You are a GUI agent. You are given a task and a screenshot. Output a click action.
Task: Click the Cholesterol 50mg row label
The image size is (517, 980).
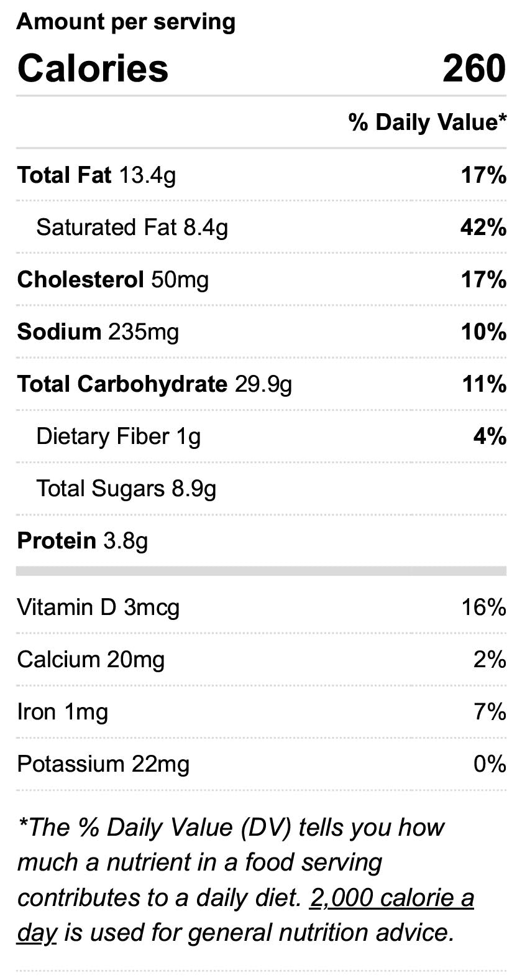point(113,280)
